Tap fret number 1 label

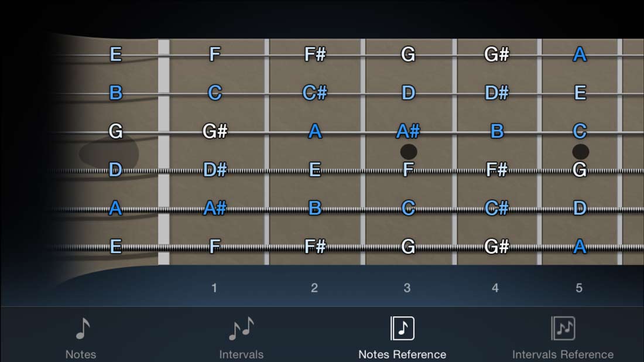pos(214,288)
